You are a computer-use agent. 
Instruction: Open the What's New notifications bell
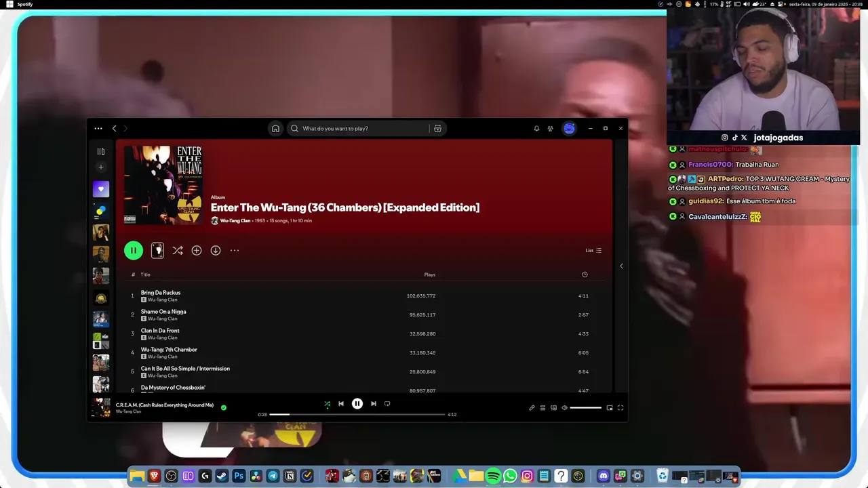pos(536,128)
